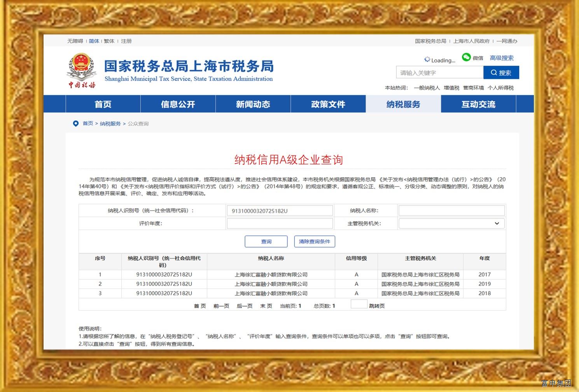This screenshot has height=392, width=579.
Task: Switch to 繁体 traditional Chinese
Action: [109, 41]
